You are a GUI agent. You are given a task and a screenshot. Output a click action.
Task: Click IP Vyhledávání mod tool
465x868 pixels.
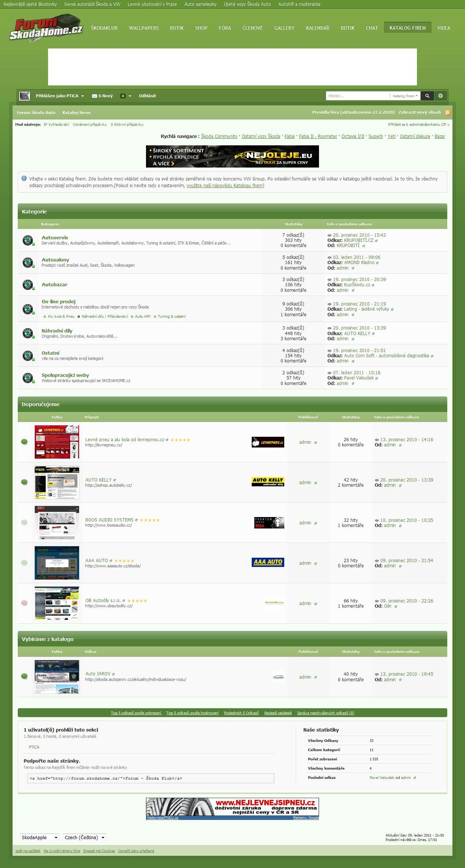56,125
